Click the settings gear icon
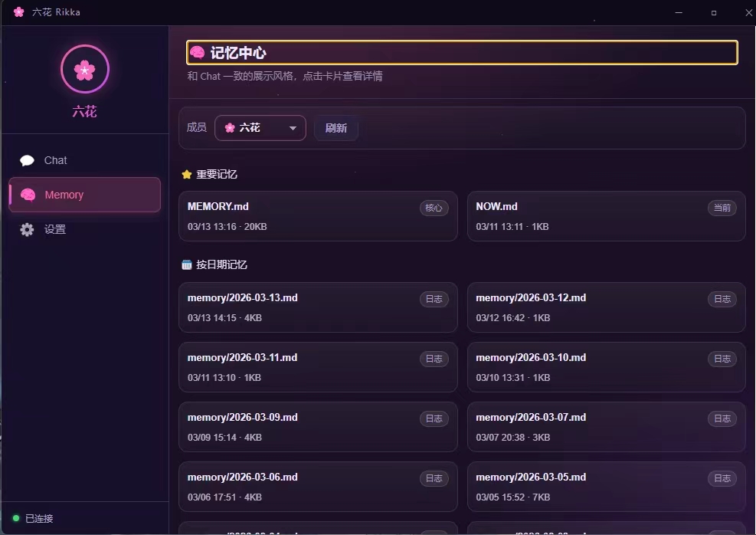The image size is (756, 535). (28, 229)
